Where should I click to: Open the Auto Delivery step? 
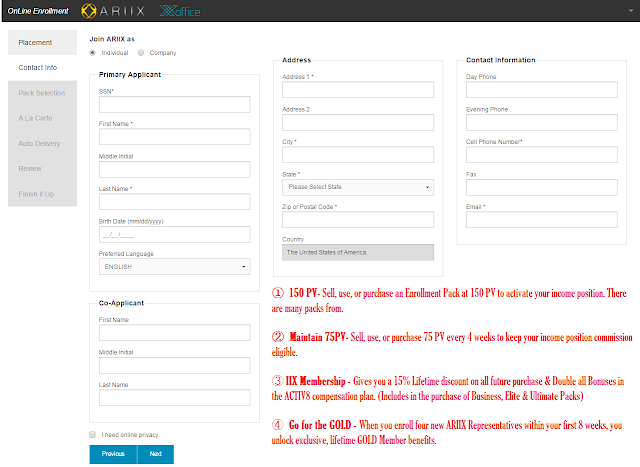(42, 143)
